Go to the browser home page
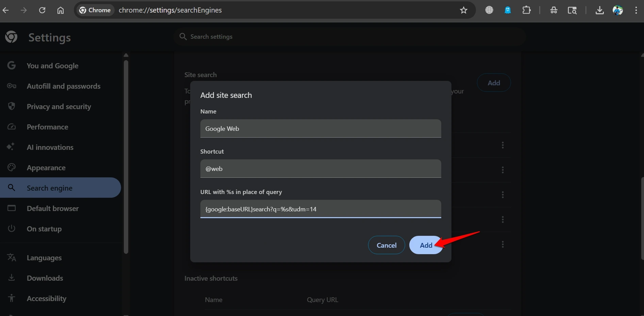The width and height of the screenshot is (644, 316). pyautogui.click(x=60, y=10)
